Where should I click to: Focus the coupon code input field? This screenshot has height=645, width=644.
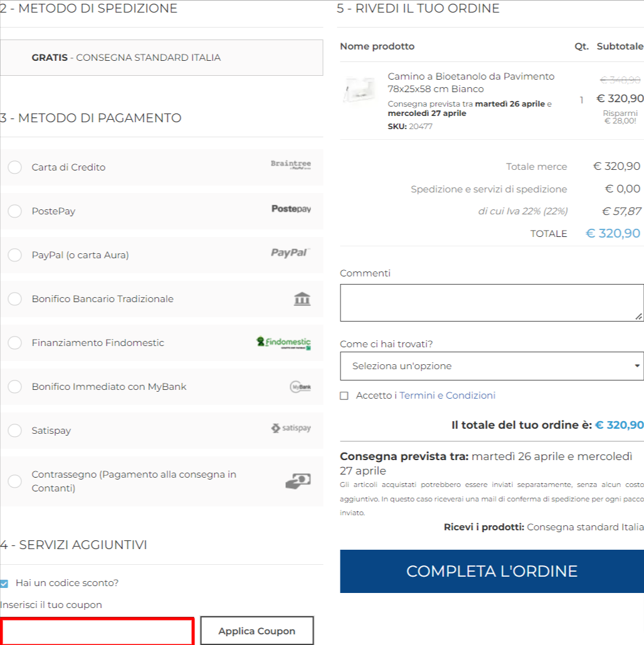[x=97, y=631]
